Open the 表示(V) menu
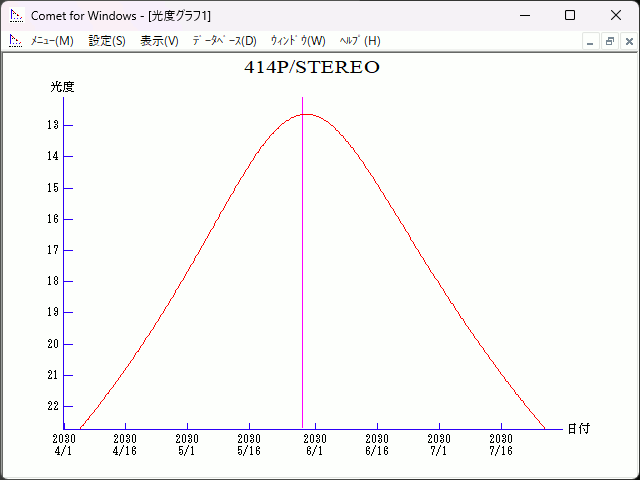 159,41
